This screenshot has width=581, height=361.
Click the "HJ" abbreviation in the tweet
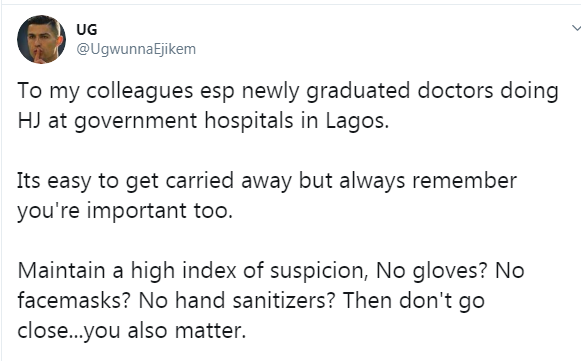pos(29,120)
